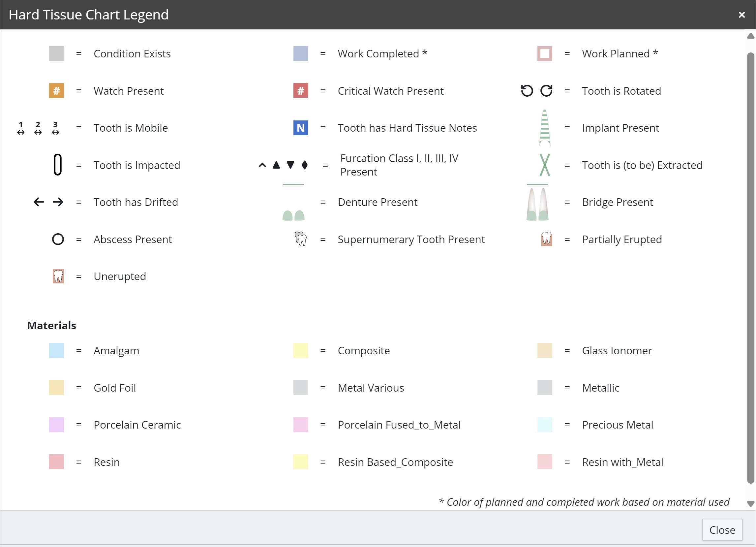Viewport: 756px width, 547px height.
Task: Click the Amalgam light blue swatch
Action: coord(56,351)
